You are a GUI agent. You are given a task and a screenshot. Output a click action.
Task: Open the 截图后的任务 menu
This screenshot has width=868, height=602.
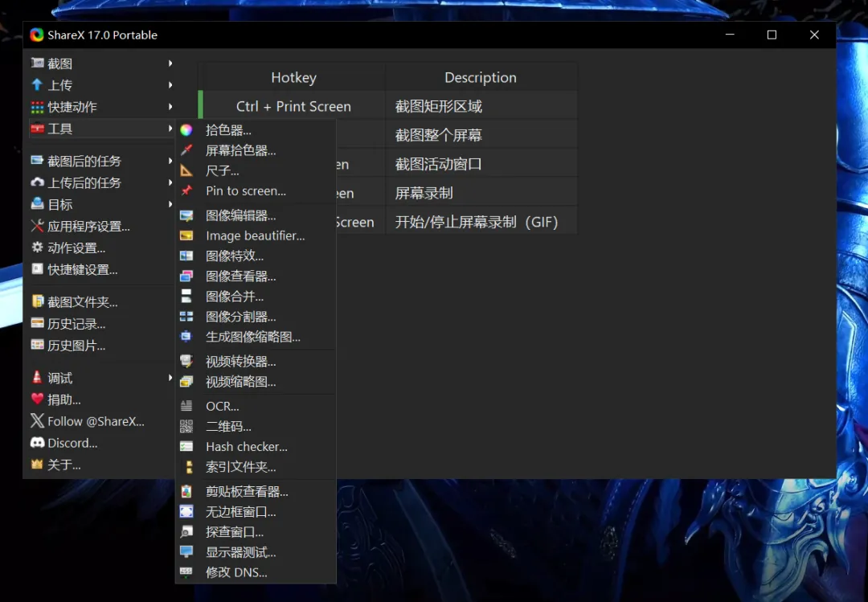click(x=102, y=161)
